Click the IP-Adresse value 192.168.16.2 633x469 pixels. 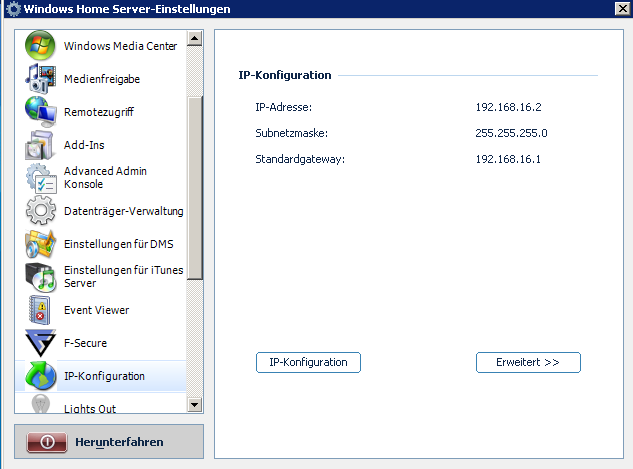tap(508, 107)
